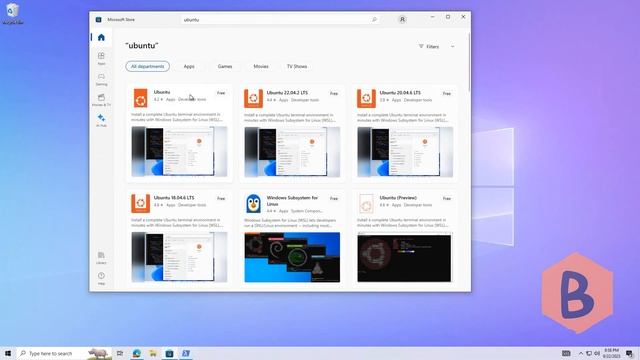Click Microsoft Store taskbar icon
The height and width of the screenshot is (360, 640).
pos(169,353)
